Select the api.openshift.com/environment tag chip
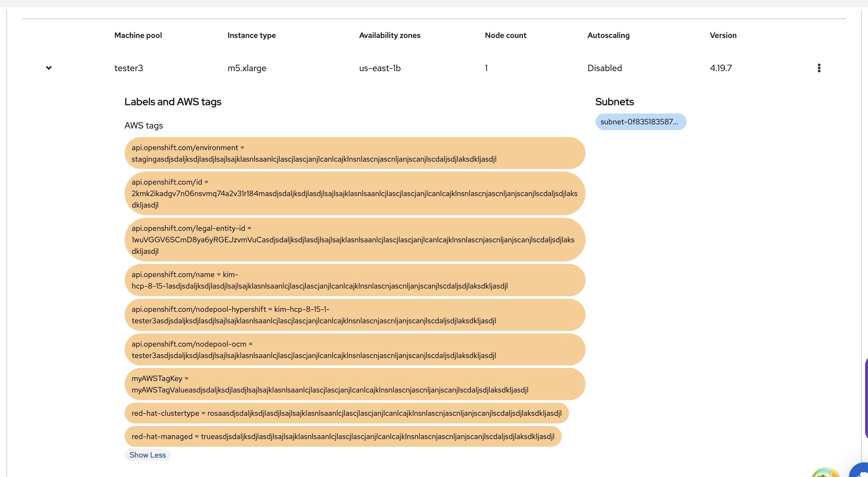The width and height of the screenshot is (868, 477). (355, 153)
